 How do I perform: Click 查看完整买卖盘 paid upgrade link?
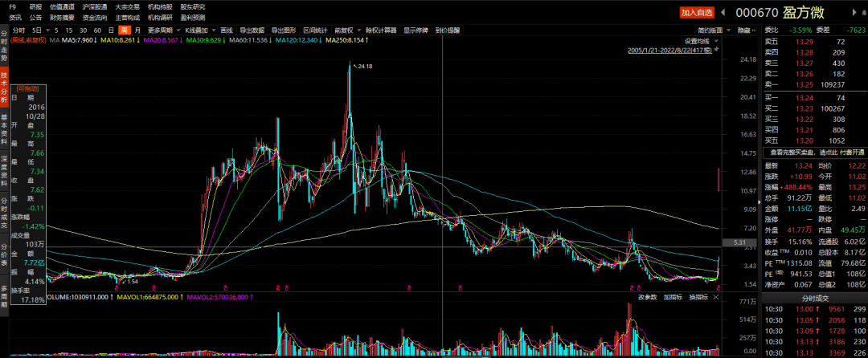click(x=815, y=152)
